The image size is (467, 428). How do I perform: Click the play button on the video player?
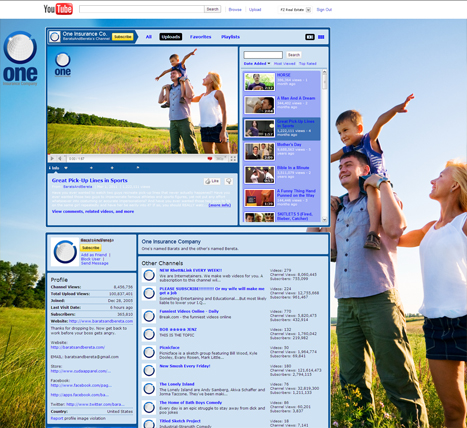(x=52, y=159)
